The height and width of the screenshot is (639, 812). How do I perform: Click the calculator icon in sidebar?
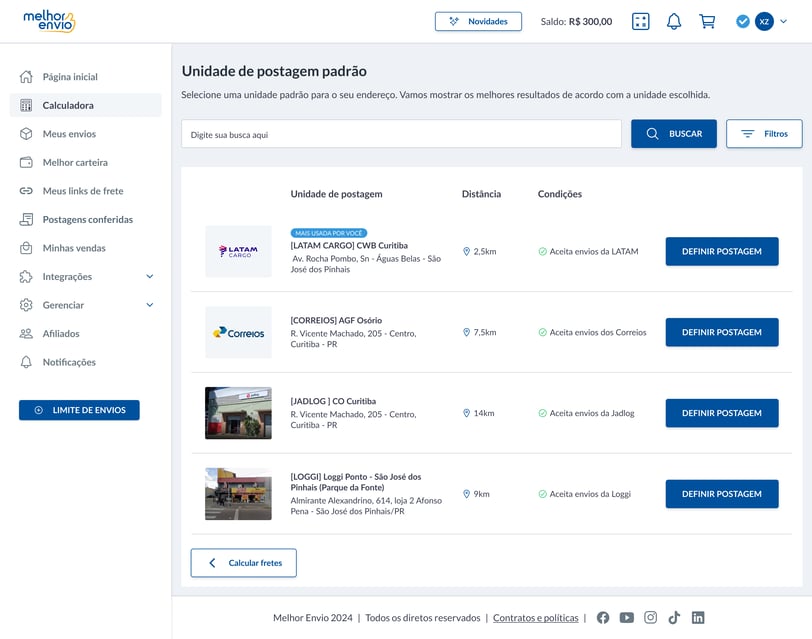[26, 105]
